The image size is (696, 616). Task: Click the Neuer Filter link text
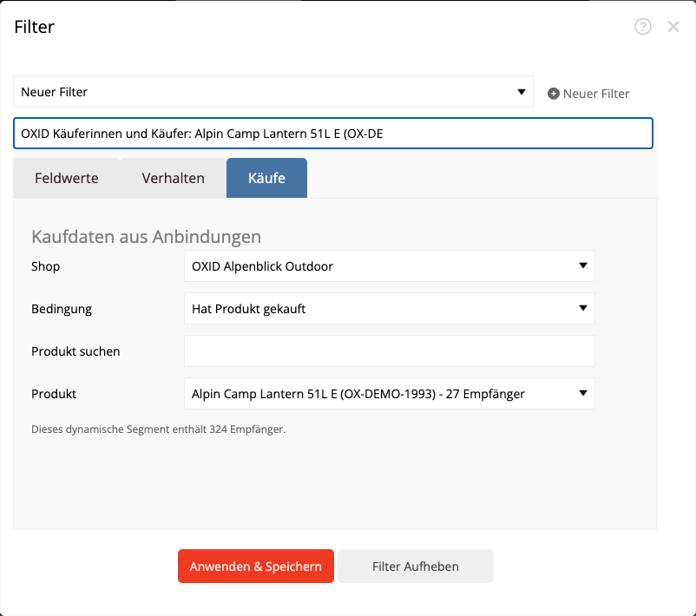point(595,94)
